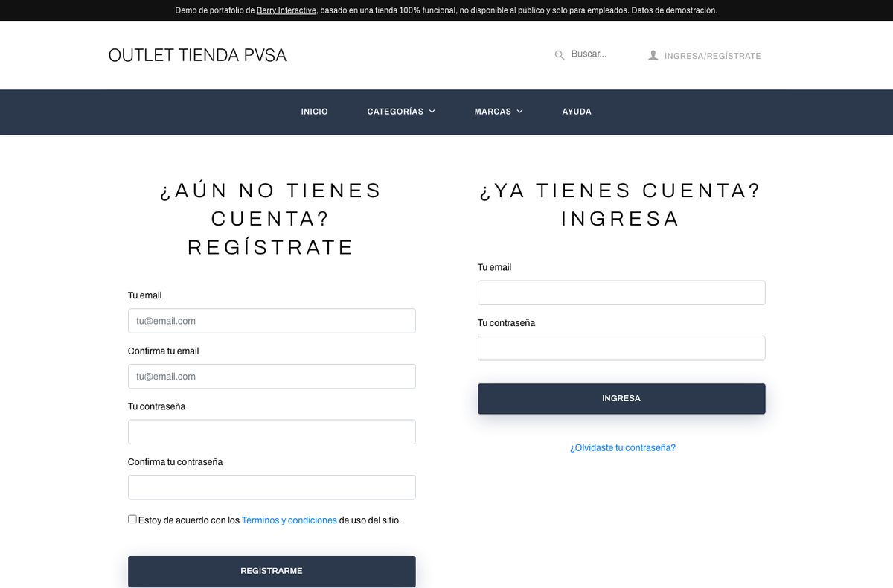Check the terms agreement checkbox

(132, 520)
